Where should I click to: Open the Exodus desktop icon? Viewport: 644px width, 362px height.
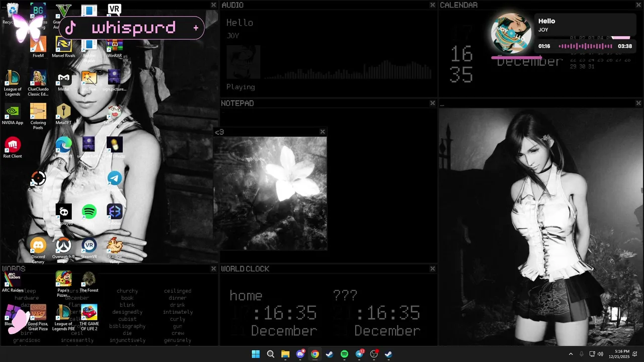(114, 215)
